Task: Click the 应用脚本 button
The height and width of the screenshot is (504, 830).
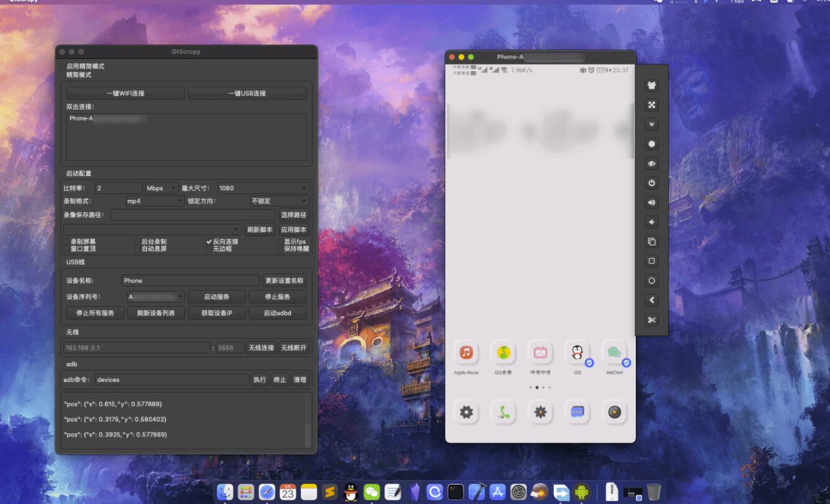Action: [293, 229]
